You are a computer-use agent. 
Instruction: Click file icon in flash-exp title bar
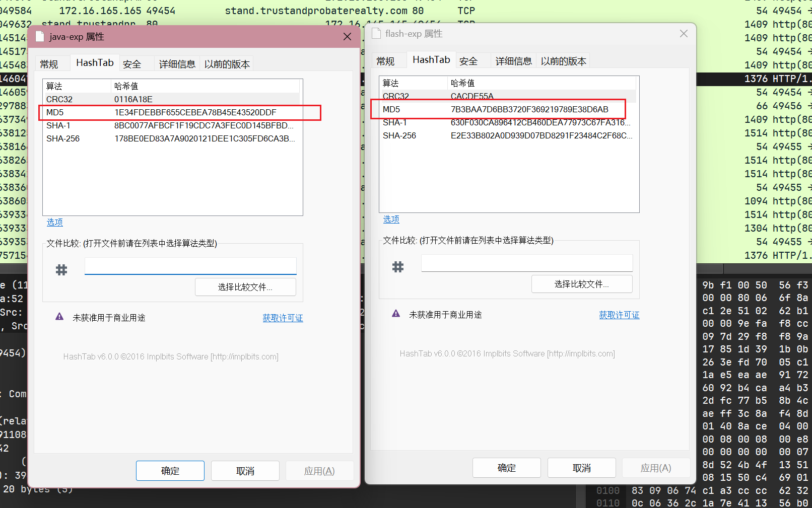(376, 34)
